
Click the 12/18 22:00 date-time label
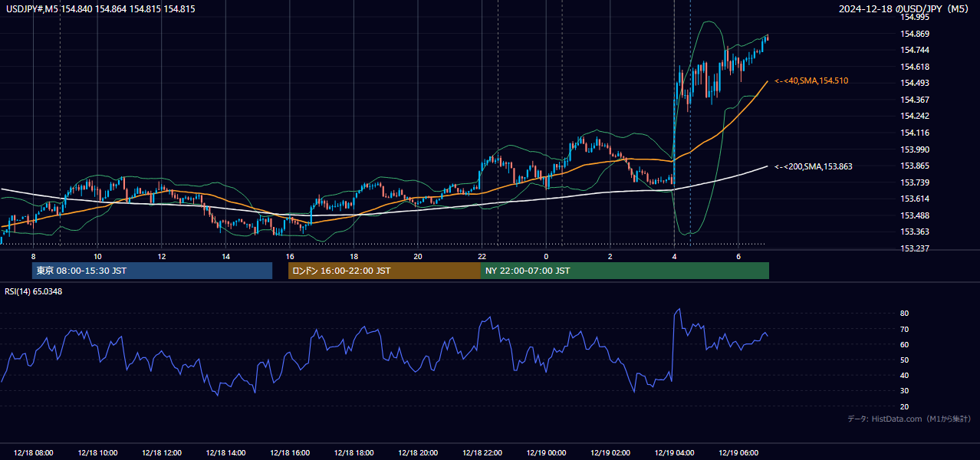coord(482,453)
